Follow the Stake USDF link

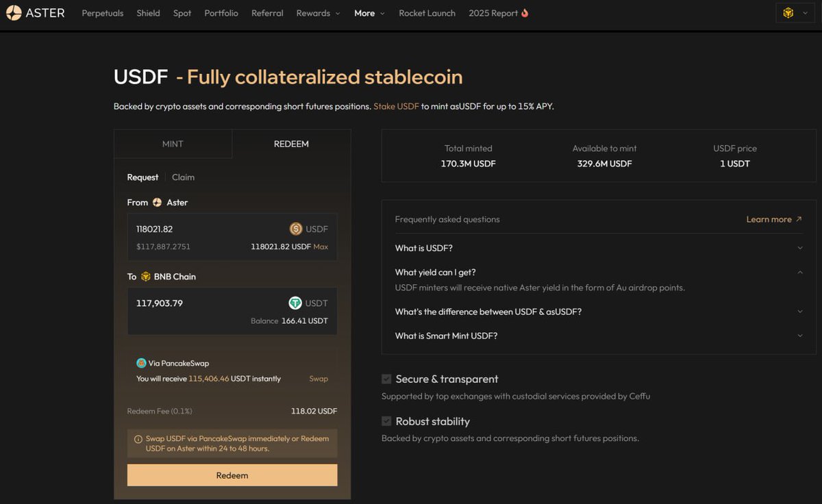(x=396, y=107)
